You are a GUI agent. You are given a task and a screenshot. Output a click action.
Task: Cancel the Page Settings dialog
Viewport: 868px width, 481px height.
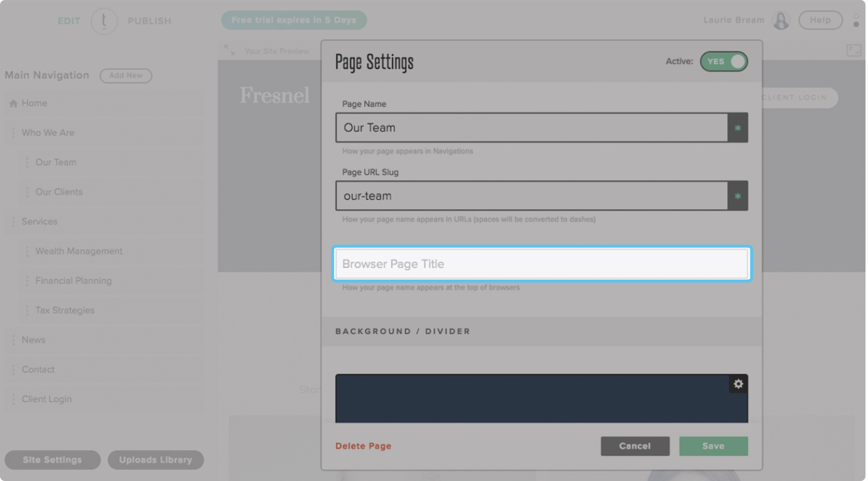pos(635,446)
